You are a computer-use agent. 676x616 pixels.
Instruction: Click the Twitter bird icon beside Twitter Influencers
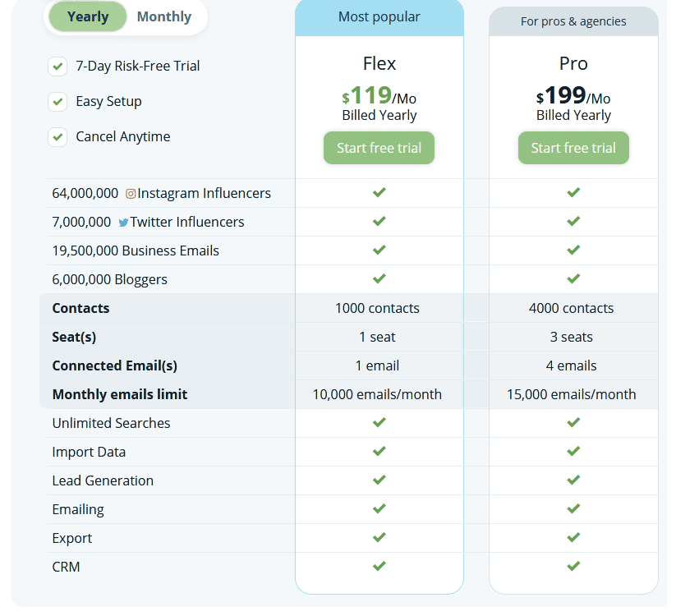(x=124, y=222)
